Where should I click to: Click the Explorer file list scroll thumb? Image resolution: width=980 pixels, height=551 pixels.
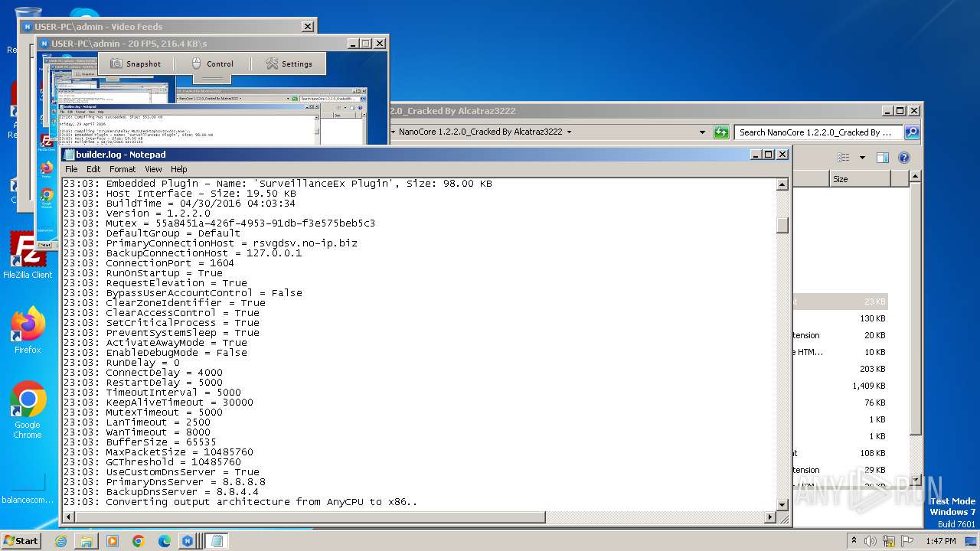(916, 310)
